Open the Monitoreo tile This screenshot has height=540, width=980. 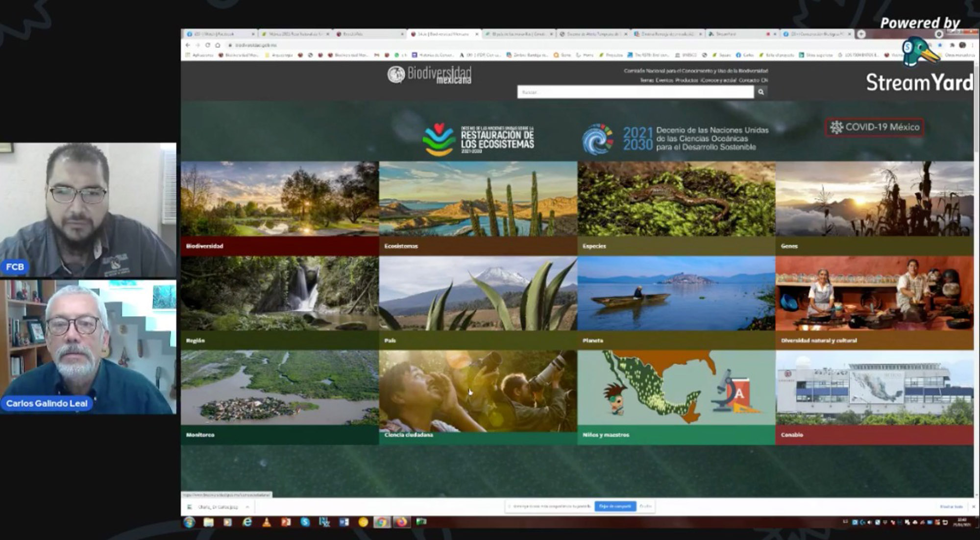(280, 397)
